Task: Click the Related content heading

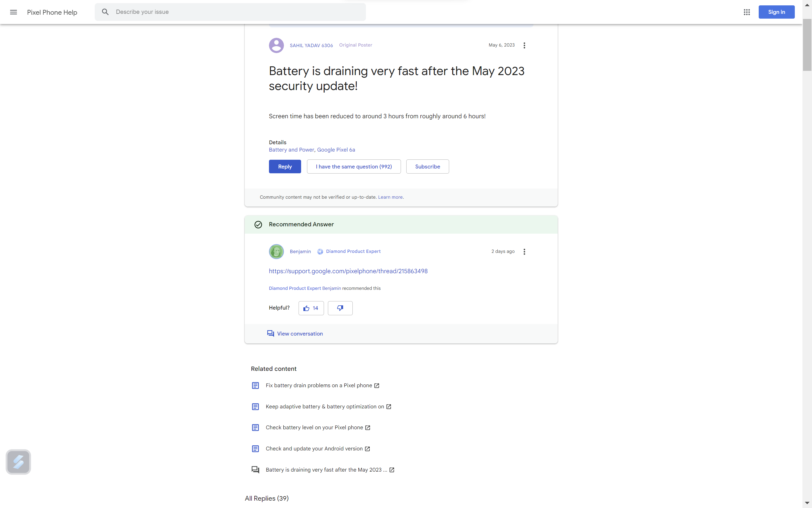Action: coord(274,369)
